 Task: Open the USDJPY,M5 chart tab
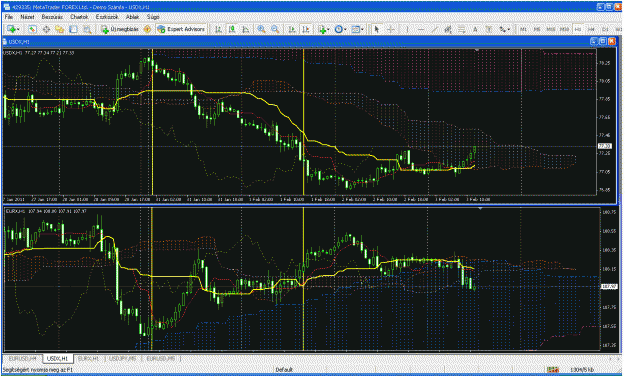(x=123, y=358)
